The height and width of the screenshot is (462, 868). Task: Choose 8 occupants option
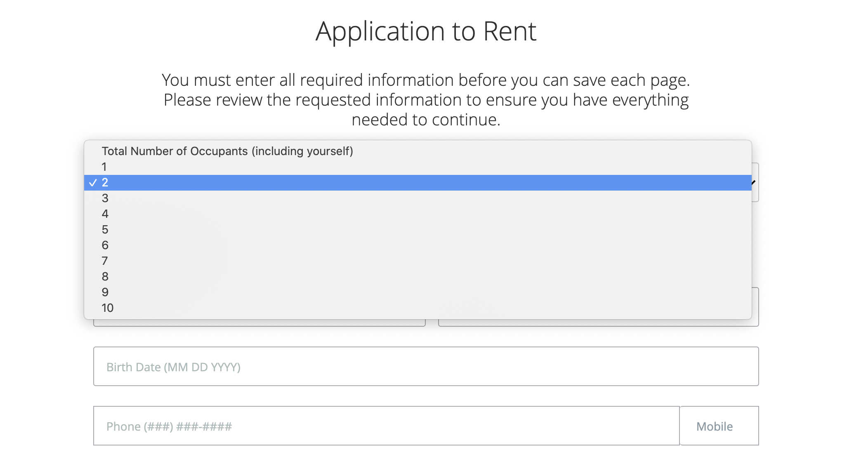105,277
